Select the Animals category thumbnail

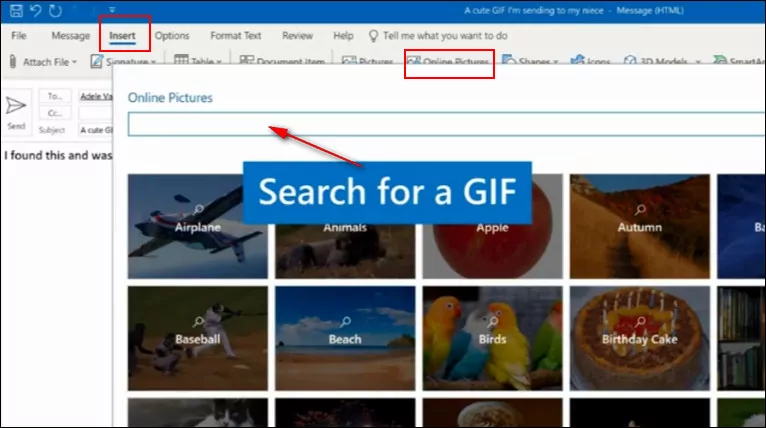(x=345, y=252)
